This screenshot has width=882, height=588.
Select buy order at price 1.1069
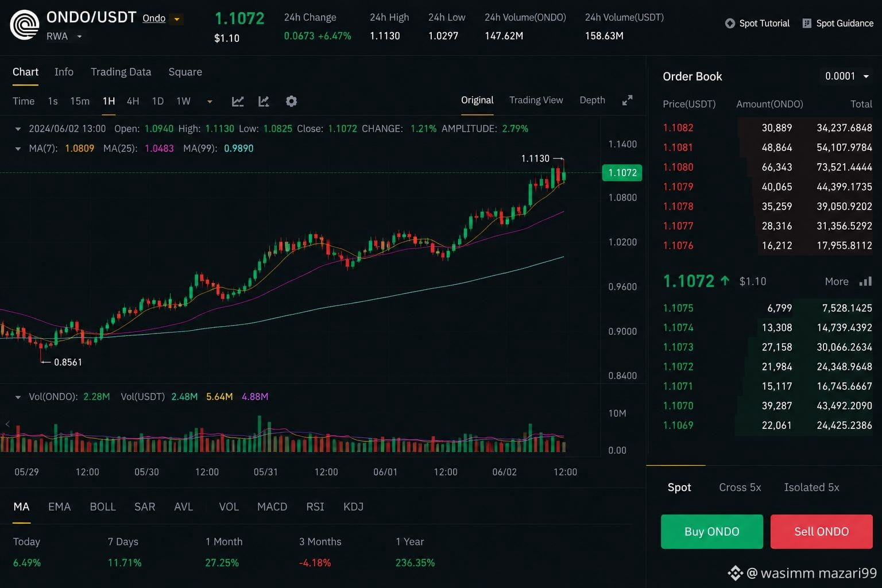click(x=767, y=425)
